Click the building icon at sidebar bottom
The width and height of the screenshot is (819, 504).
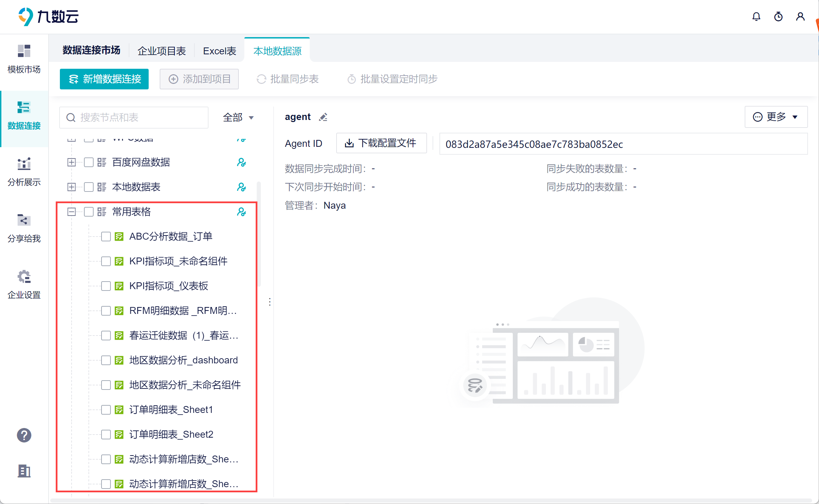[x=24, y=471]
